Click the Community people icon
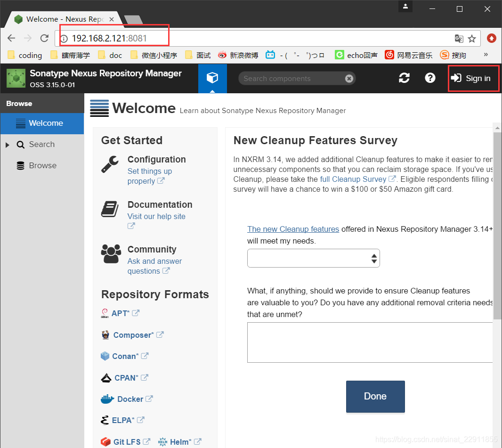This screenshot has height=448, width=502. pyautogui.click(x=111, y=253)
